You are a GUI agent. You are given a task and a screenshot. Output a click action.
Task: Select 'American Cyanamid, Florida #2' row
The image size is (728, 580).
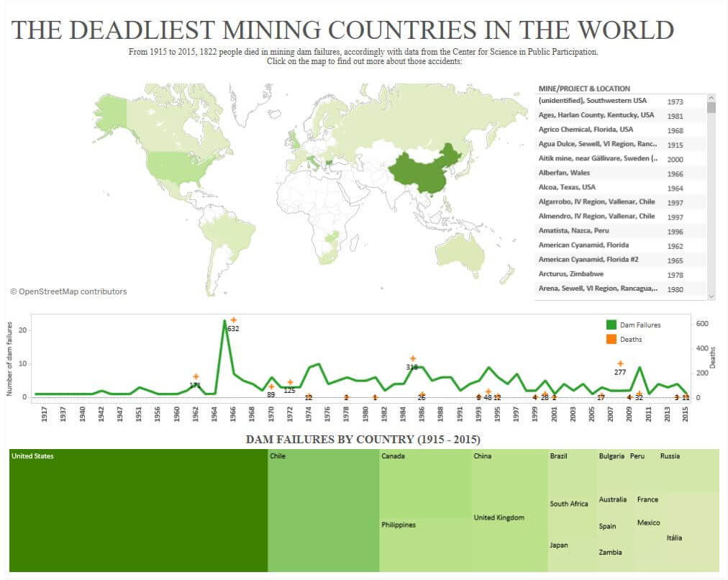620,260
